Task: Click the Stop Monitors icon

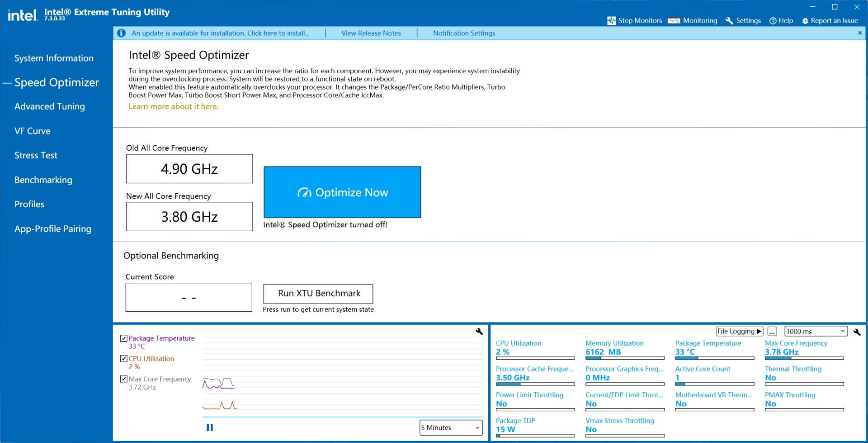Action: click(x=611, y=21)
